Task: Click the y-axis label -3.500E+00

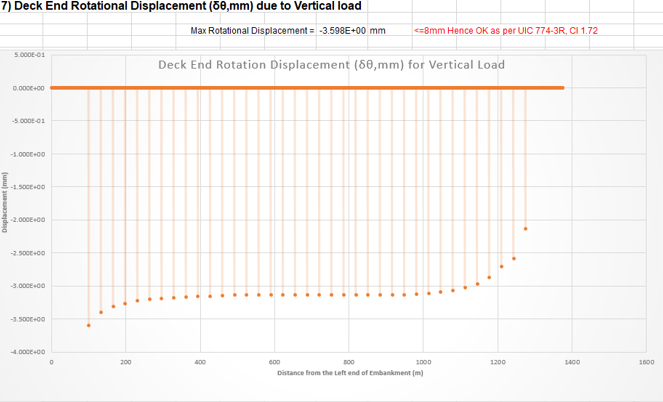Action: click(x=28, y=319)
